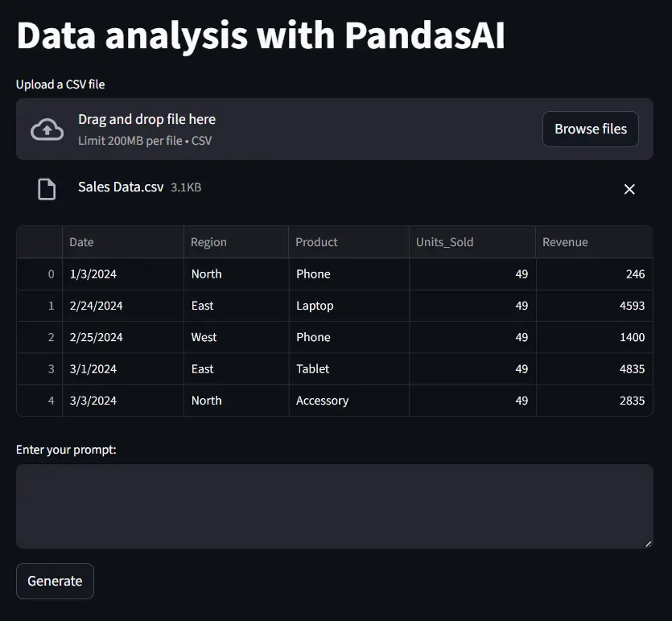This screenshot has width=672, height=621.
Task: Select the Laptop product cell
Action: coord(348,306)
